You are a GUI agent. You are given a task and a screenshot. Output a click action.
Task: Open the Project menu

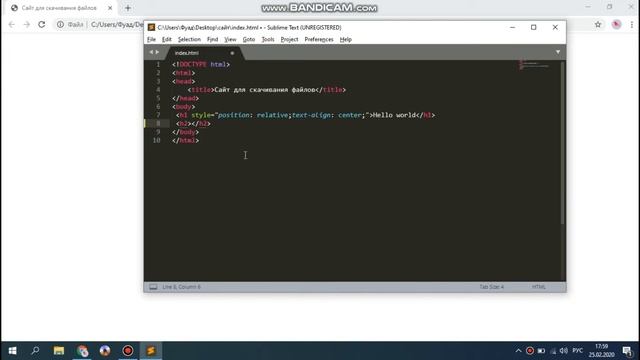[x=289, y=40]
